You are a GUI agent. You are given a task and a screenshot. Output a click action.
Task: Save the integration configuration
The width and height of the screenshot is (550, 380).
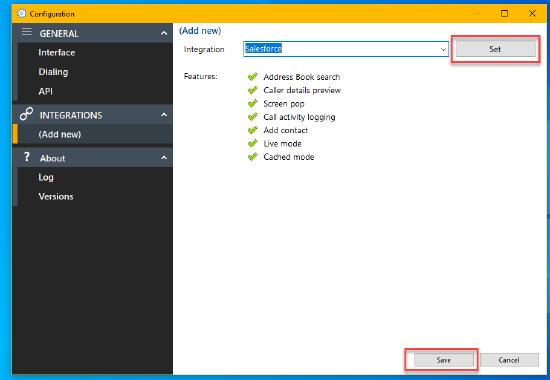click(x=443, y=360)
